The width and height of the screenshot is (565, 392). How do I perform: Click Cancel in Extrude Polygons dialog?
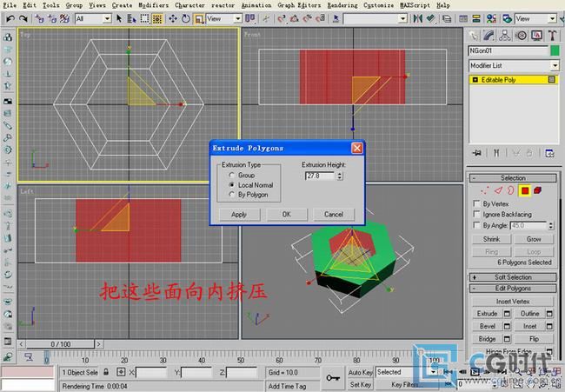click(x=334, y=215)
